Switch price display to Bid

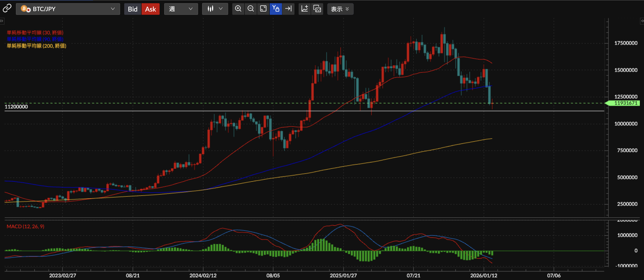[x=133, y=9]
